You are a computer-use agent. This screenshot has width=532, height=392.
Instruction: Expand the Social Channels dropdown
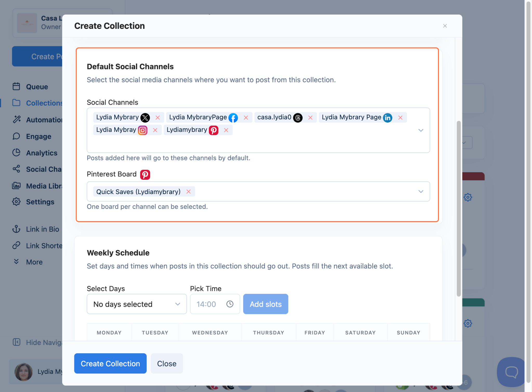point(421,130)
